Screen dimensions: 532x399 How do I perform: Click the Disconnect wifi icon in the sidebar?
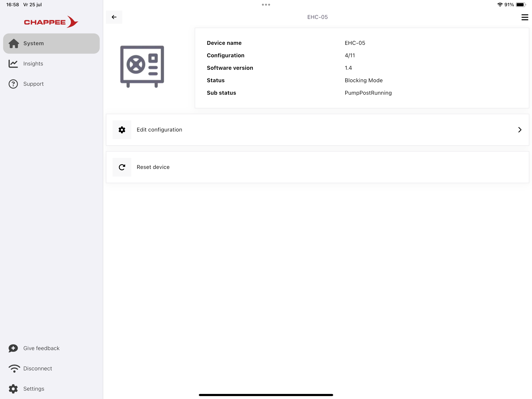tap(14, 368)
